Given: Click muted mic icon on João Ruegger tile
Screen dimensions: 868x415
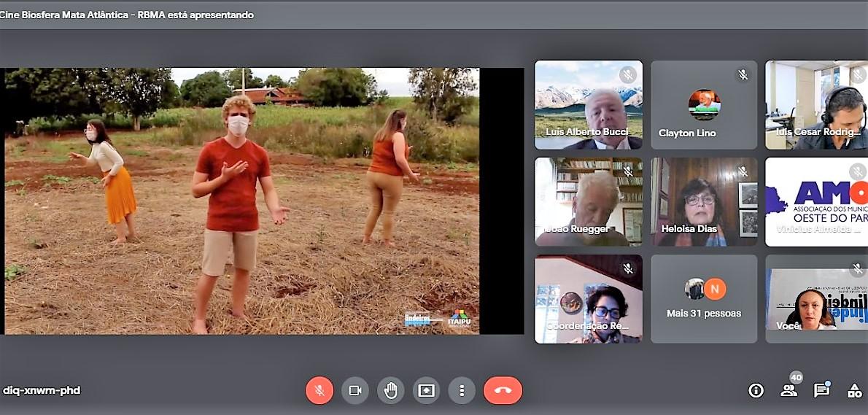Looking at the screenshot, I should [628, 171].
